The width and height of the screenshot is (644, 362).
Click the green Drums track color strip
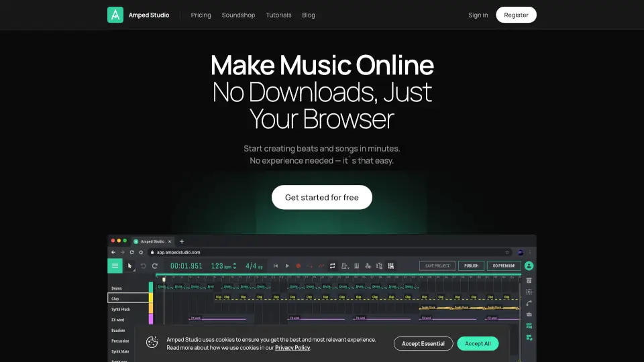point(151,288)
